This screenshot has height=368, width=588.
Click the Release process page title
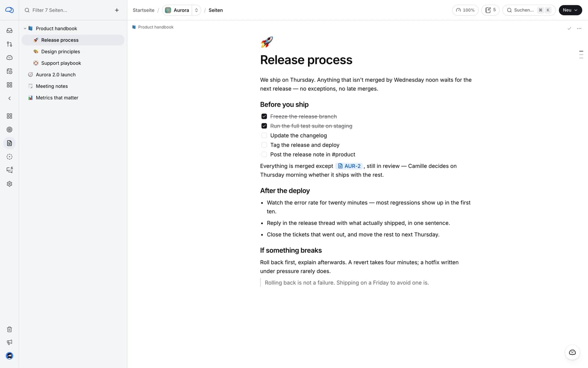click(x=306, y=60)
